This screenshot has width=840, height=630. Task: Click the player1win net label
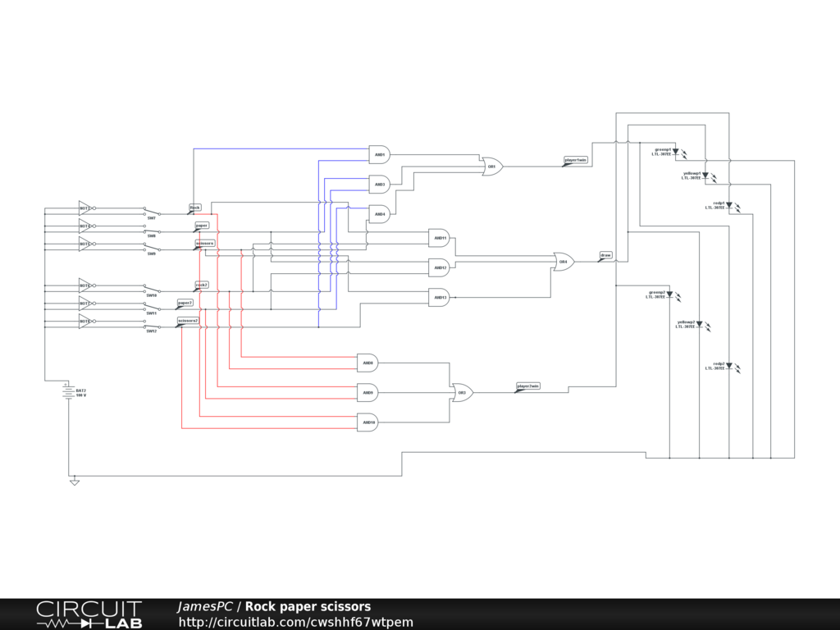[x=576, y=160]
